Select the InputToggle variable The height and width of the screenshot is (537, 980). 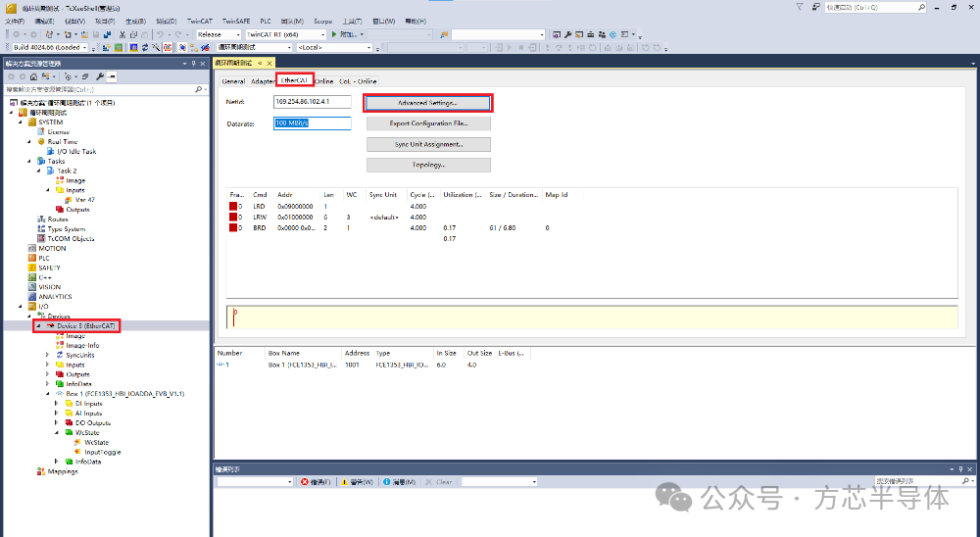103,452
